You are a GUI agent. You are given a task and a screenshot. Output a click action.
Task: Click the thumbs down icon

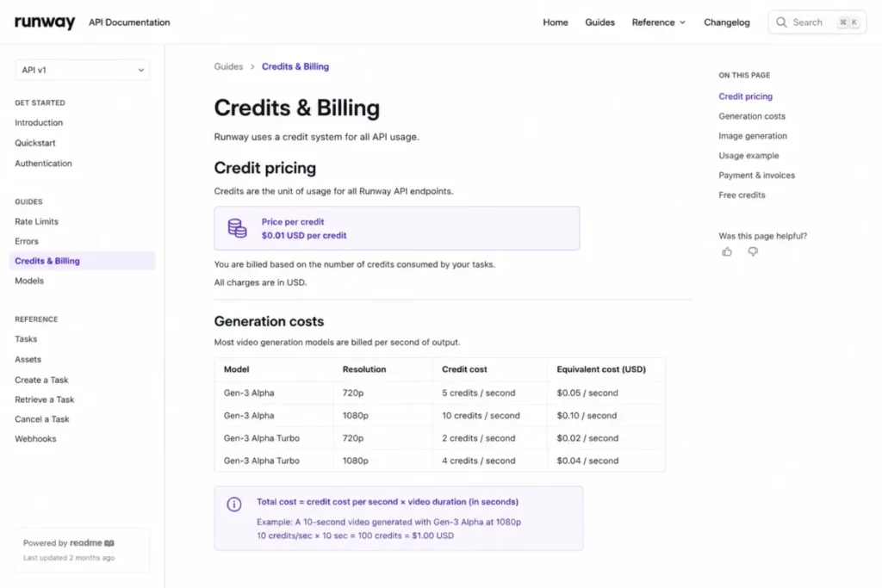pos(753,252)
